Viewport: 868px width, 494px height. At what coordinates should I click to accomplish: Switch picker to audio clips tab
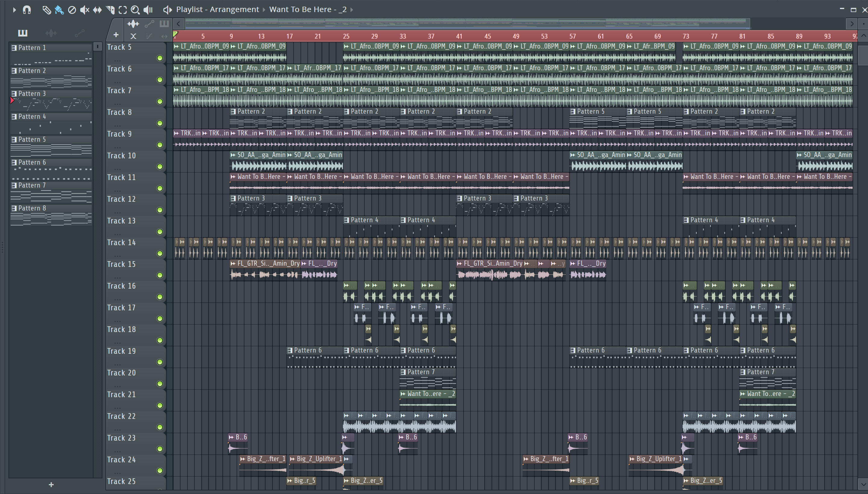coord(51,33)
